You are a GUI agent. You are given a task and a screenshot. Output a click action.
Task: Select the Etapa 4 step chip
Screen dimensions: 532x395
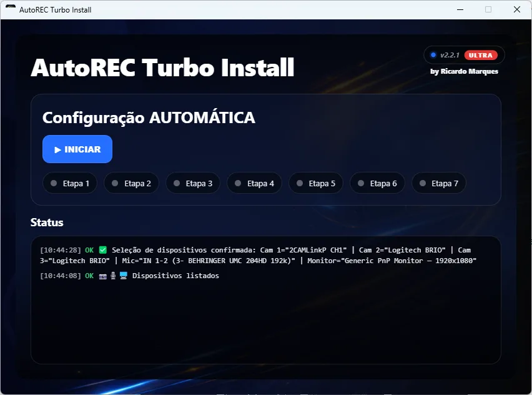(254, 183)
